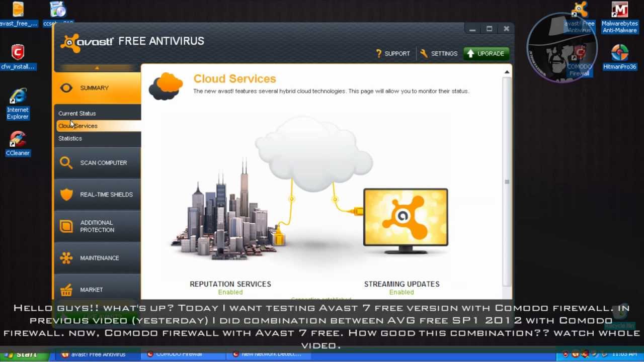Viewport: 644px width, 362px height.
Task: Open Statistics submenu item
Action: tap(70, 138)
